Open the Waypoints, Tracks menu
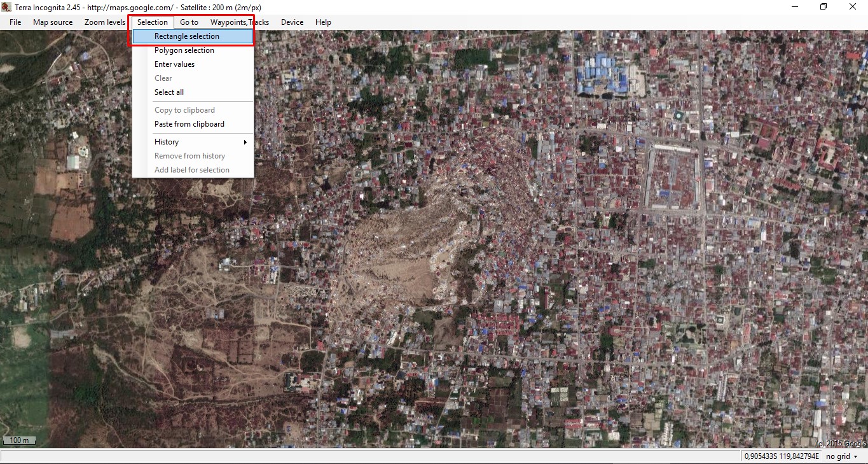 point(240,22)
